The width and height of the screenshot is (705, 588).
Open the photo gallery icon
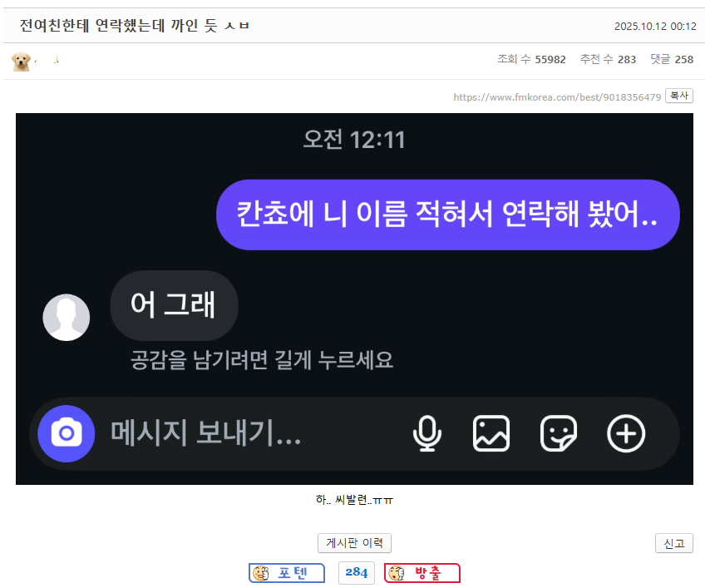click(x=491, y=433)
